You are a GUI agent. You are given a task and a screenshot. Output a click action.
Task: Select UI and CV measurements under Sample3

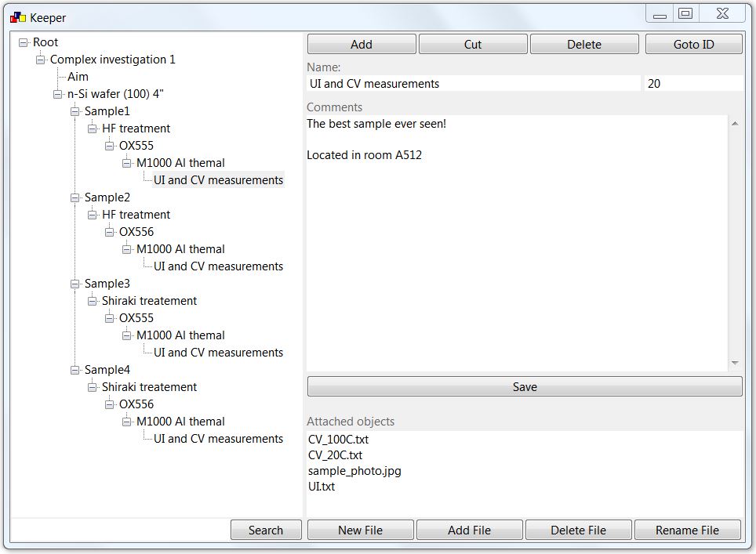coord(219,353)
